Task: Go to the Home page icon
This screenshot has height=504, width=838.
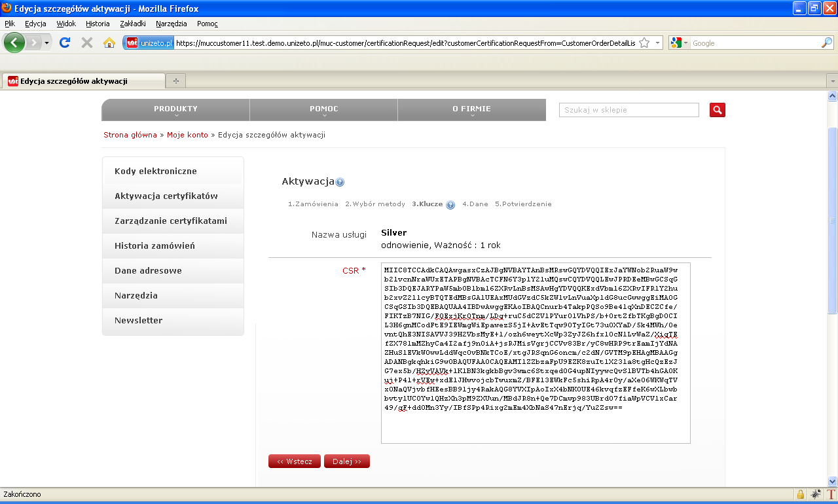Action: pyautogui.click(x=109, y=43)
